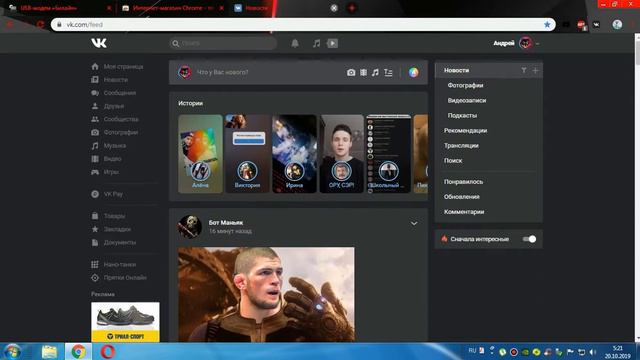The image size is (640, 360).
Task: Open Школьный story thumbnail
Action: [388, 154]
